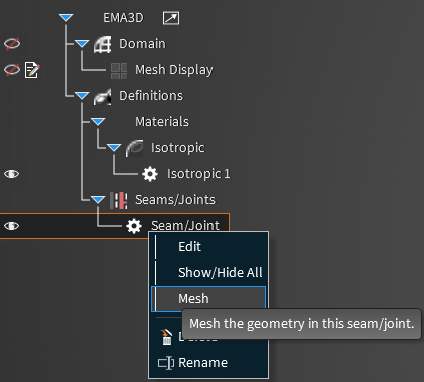Screen dimensions: 424x382
Task: Collapse the EMA3D root node
Action: click(x=66, y=18)
